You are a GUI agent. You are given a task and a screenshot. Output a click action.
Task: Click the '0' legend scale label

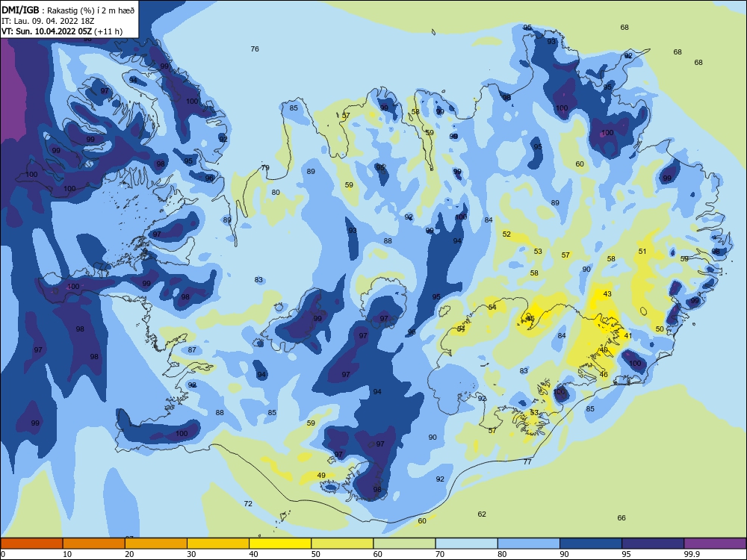[x=3, y=554]
